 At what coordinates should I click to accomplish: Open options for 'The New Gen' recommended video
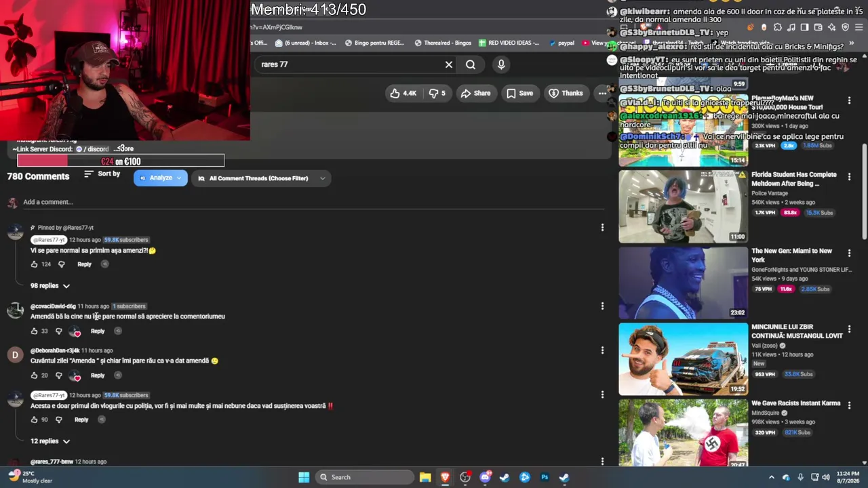pyautogui.click(x=849, y=253)
